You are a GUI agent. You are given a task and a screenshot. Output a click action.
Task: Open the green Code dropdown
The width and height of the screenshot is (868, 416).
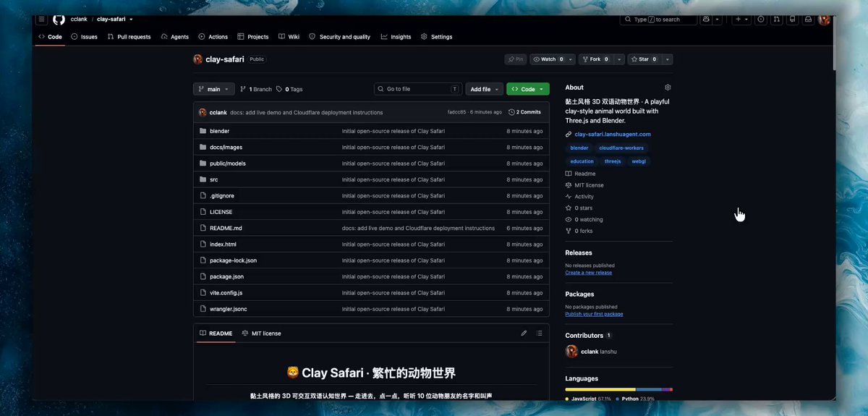point(528,89)
